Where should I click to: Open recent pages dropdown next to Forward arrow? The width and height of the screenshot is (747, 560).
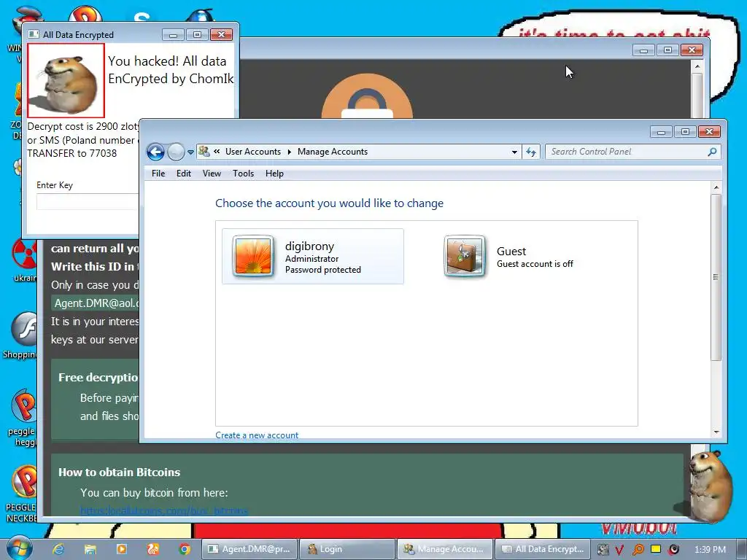coord(190,152)
